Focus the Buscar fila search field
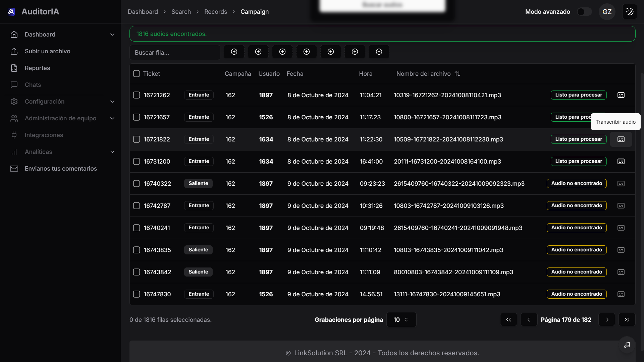Screen dimensions: 644x362 (175, 53)
